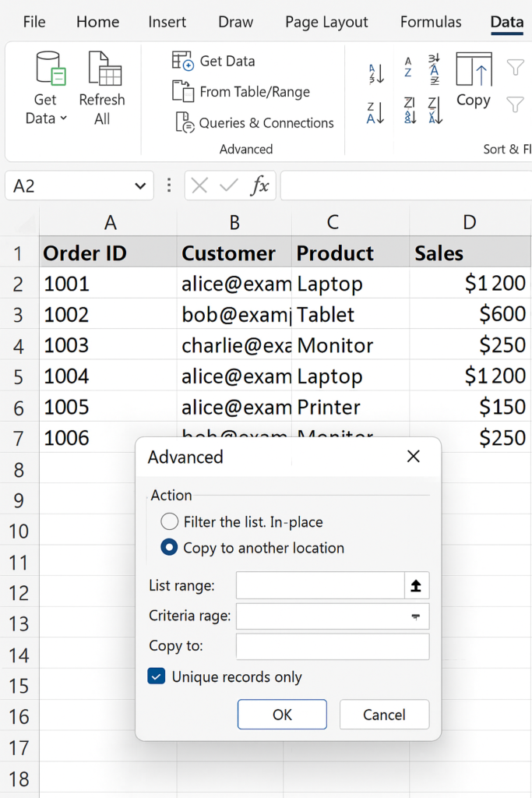Open Queries & Connections pane
The image size is (532, 798).
[255, 123]
